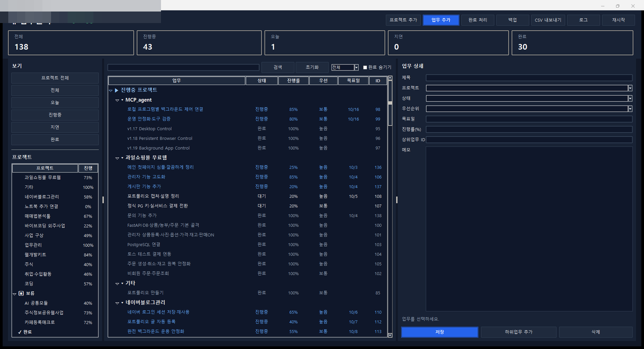Collapse the 진행중 프로젝트 group
Image resolution: width=644 pixels, height=349 pixels.
tap(111, 90)
